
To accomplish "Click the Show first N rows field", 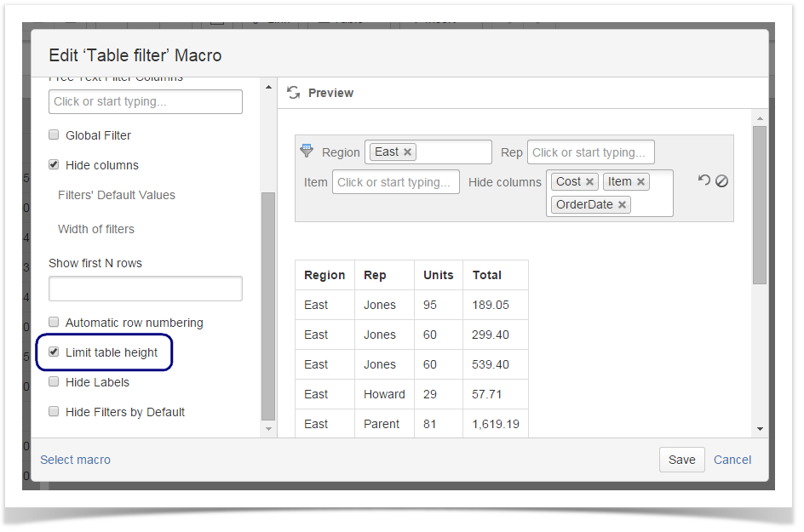I will pyautogui.click(x=146, y=289).
